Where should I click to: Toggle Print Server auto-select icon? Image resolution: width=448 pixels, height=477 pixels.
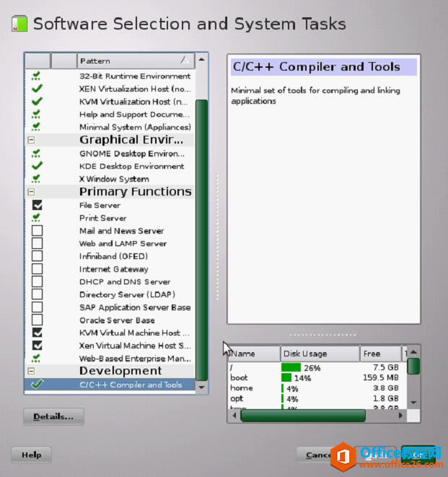point(36,218)
